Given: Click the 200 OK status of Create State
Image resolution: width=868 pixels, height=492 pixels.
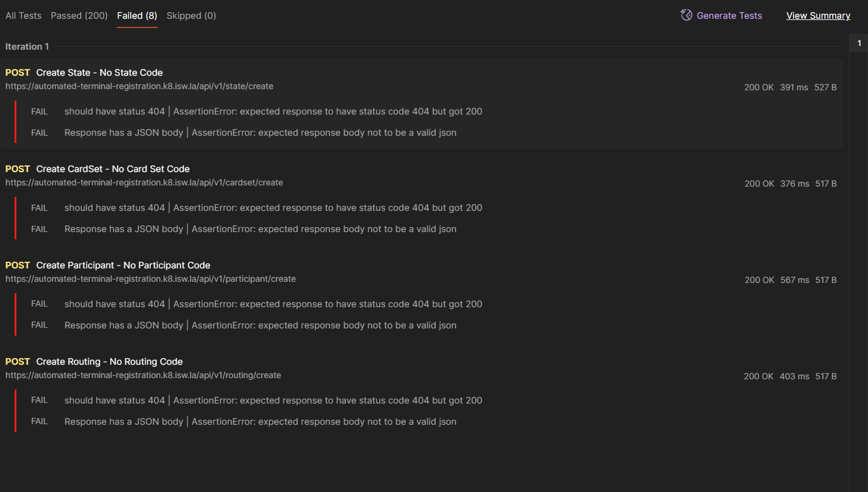Looking at the screenshot, I should click(759, 87).
